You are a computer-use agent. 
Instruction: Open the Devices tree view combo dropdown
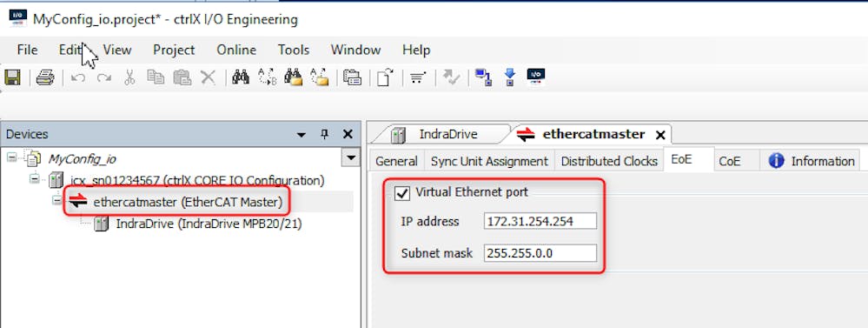(x=350, y=158)
